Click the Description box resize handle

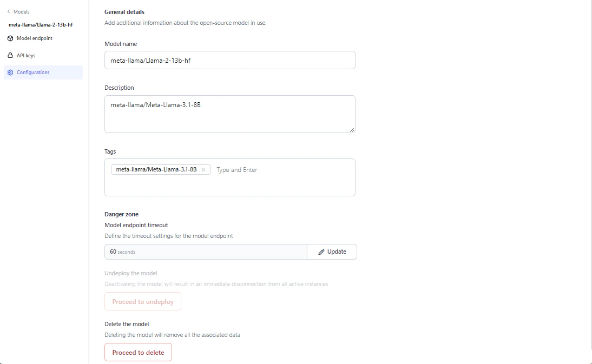(353, 130)
